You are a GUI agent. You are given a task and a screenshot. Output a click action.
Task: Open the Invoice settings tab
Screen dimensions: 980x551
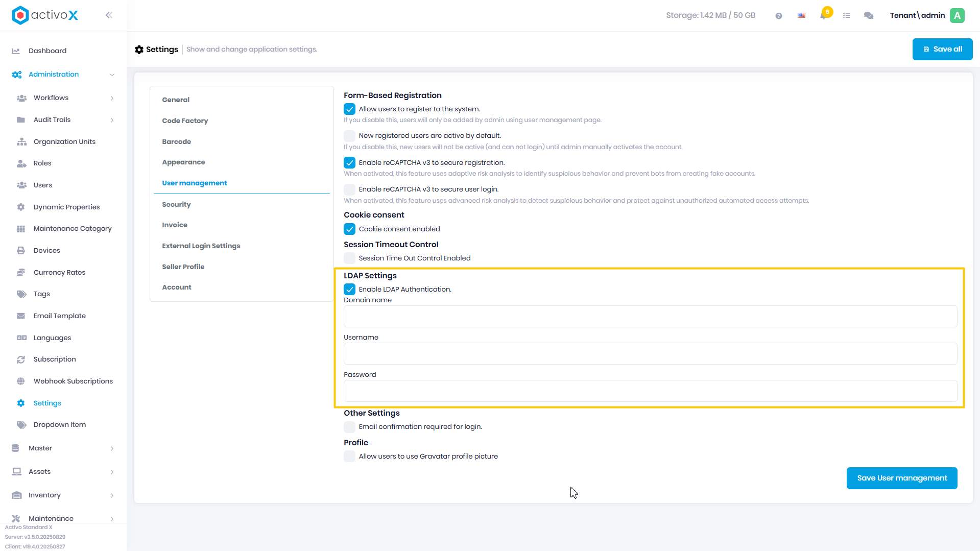tap(175, 225)
